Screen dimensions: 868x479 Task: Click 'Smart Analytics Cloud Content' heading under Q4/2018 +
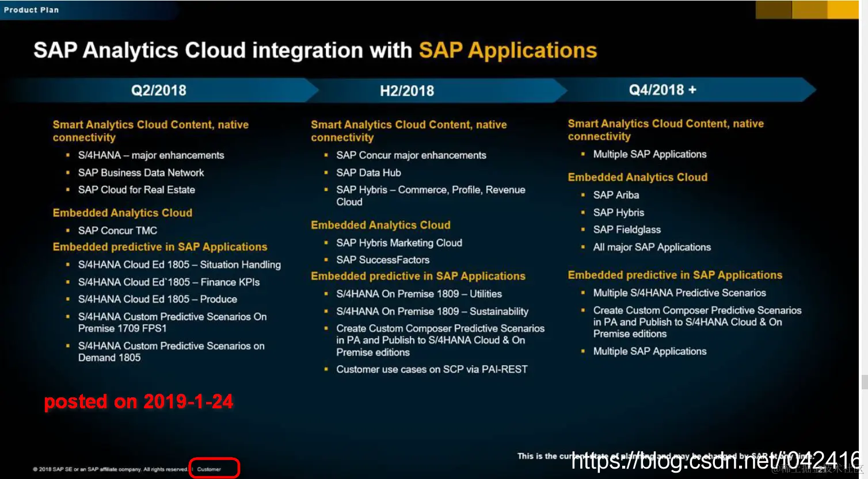666,129
